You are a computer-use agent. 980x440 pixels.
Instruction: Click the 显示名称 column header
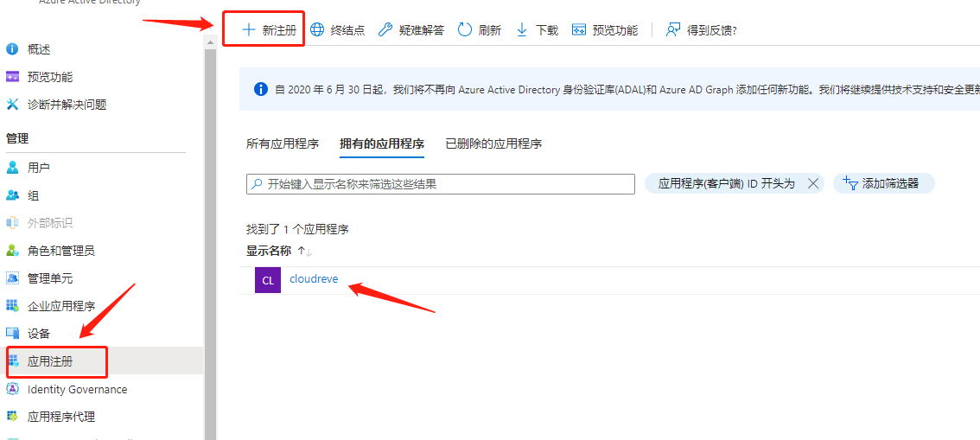[x=269, y=251]
